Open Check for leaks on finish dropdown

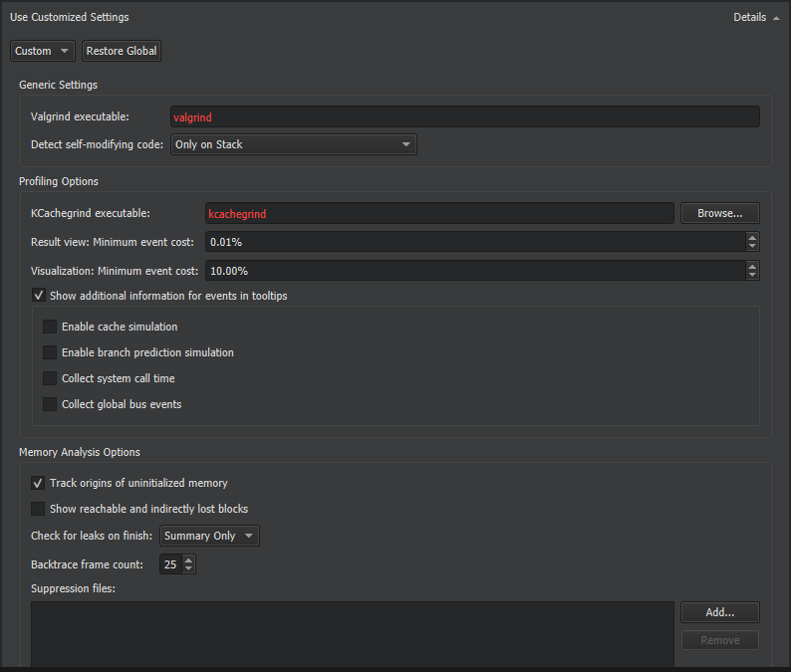[x=209, y=536]
